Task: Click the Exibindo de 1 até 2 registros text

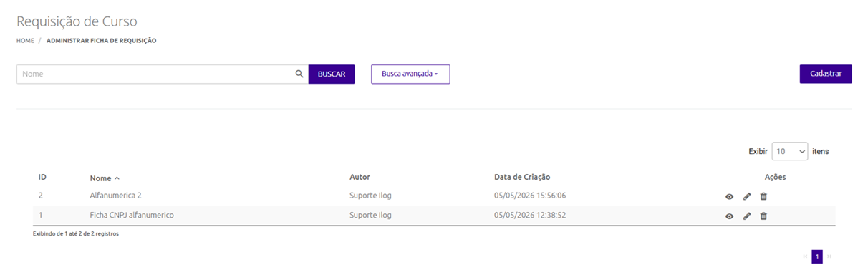Action: point(76,233)
